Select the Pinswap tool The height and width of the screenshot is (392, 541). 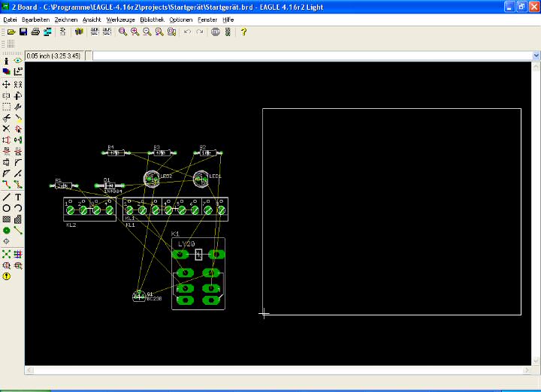point(6,140)
